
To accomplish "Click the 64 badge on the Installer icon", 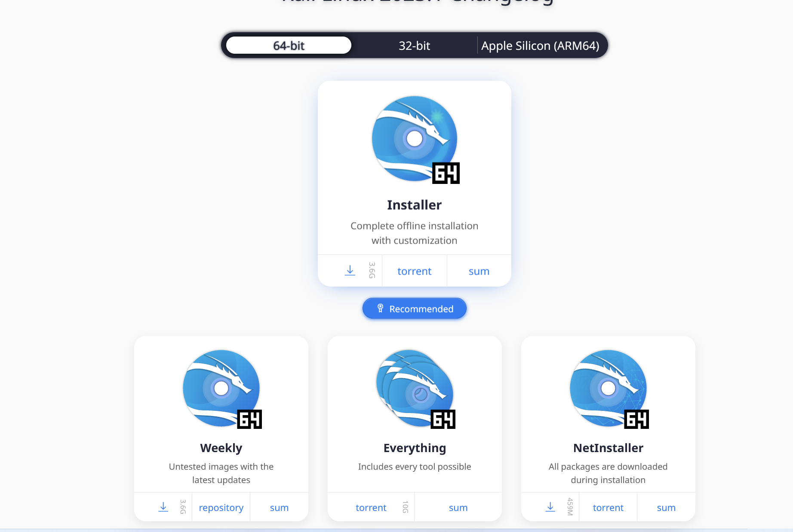I will tap(446, 173).
